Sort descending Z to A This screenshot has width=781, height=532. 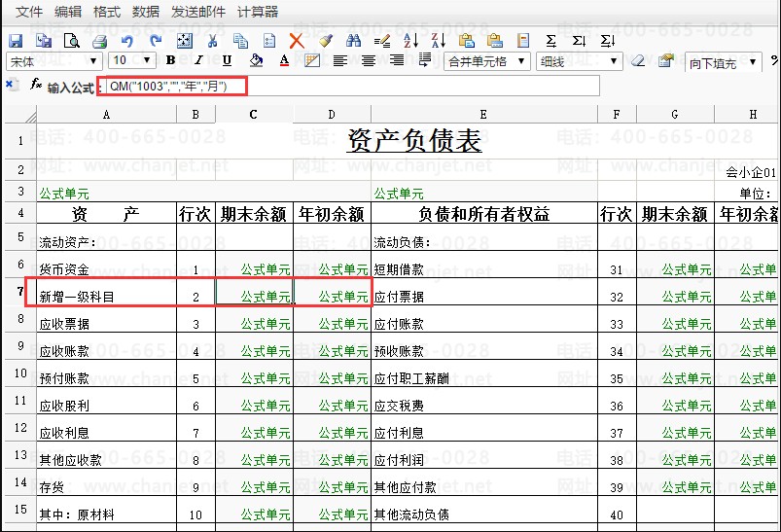(439, 41)
